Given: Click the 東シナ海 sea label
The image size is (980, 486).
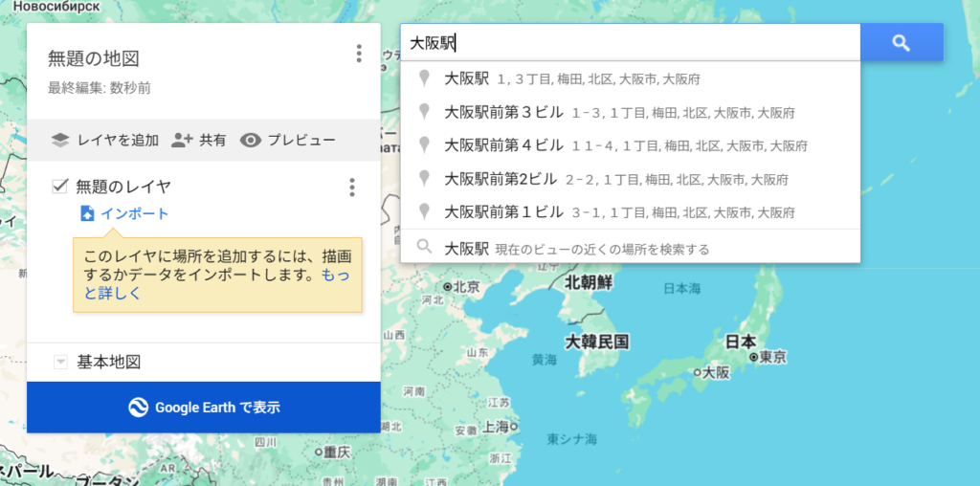Looking at the screenshot, I should pos(572,438).
